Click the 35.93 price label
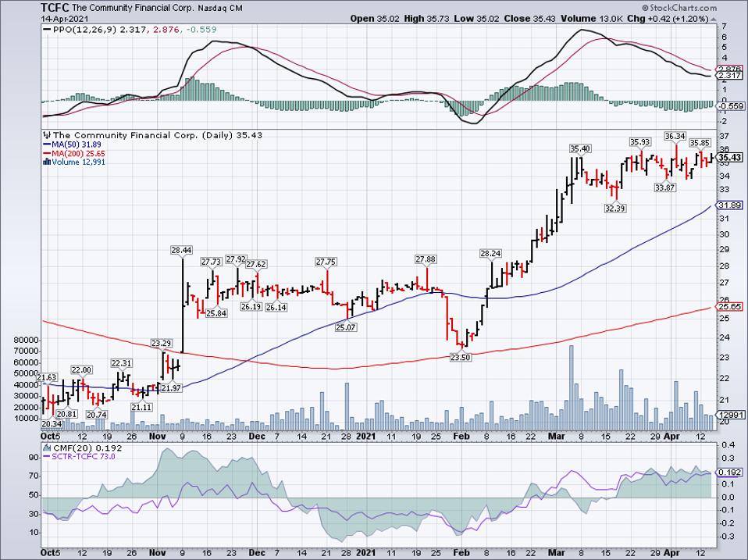 [640, 141]
